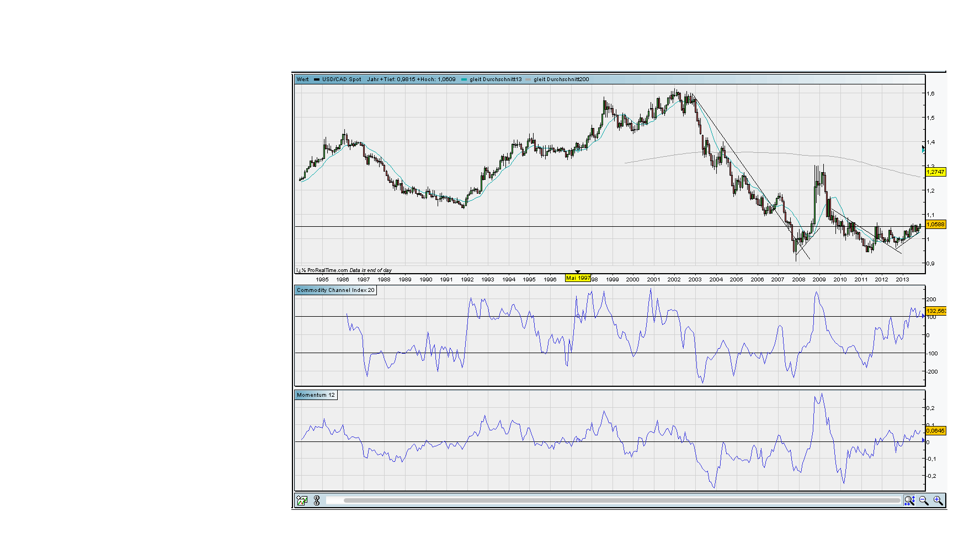This screenshot has height=554, width=980.
Task: Click the teal gleit Durchschnitt13 color swatch
Action: (x=464, y=79)
